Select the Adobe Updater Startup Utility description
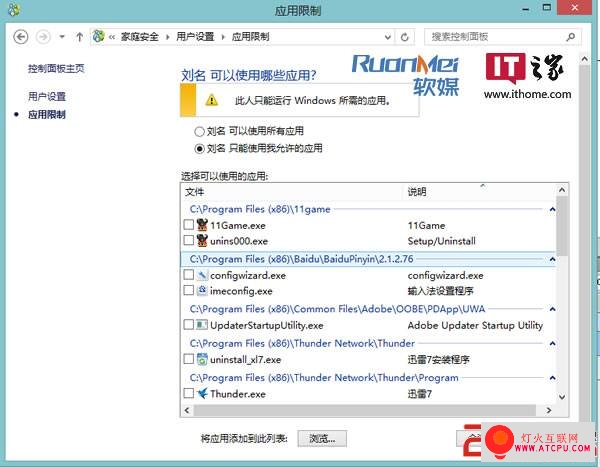The height and width of the screenshot is (467, 600). tap(475, 325)
